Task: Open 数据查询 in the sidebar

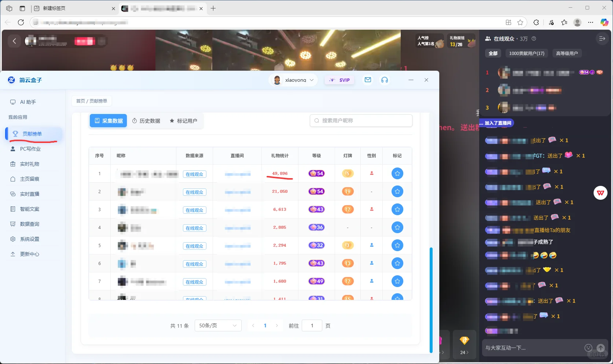Action: 29,224
